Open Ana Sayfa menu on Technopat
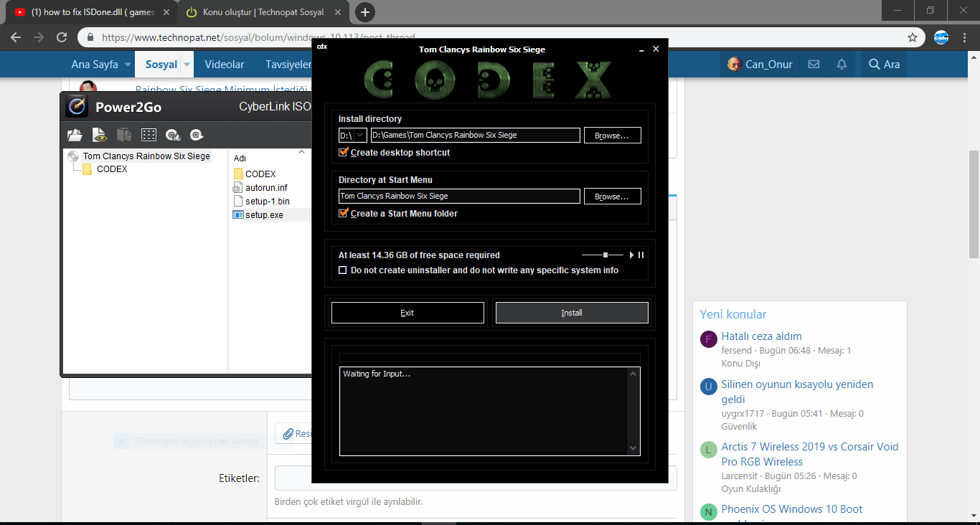The height and width of the screenshot is (525, 980). click(95, 65)
